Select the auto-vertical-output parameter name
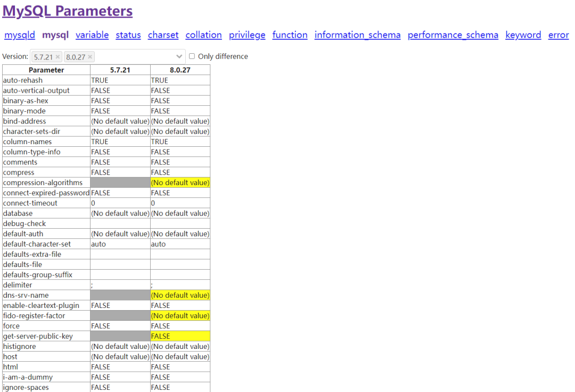The height and width of the screenshot is (392, 575). click(x=36, y=90)
